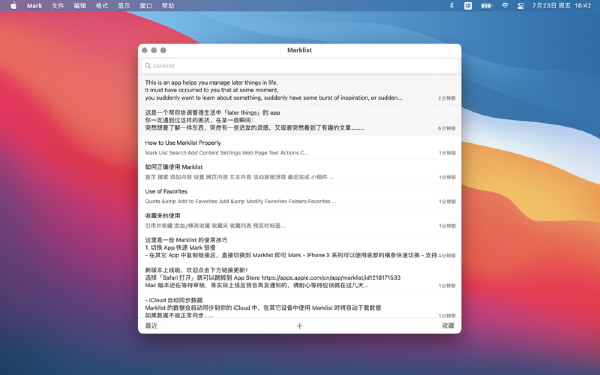
Task: Click the input method icon in menu bar
Action: coord(468,6)
